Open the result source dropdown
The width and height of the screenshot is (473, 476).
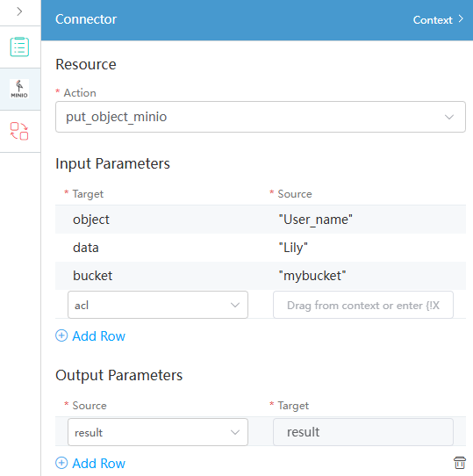tap(158, 432)
